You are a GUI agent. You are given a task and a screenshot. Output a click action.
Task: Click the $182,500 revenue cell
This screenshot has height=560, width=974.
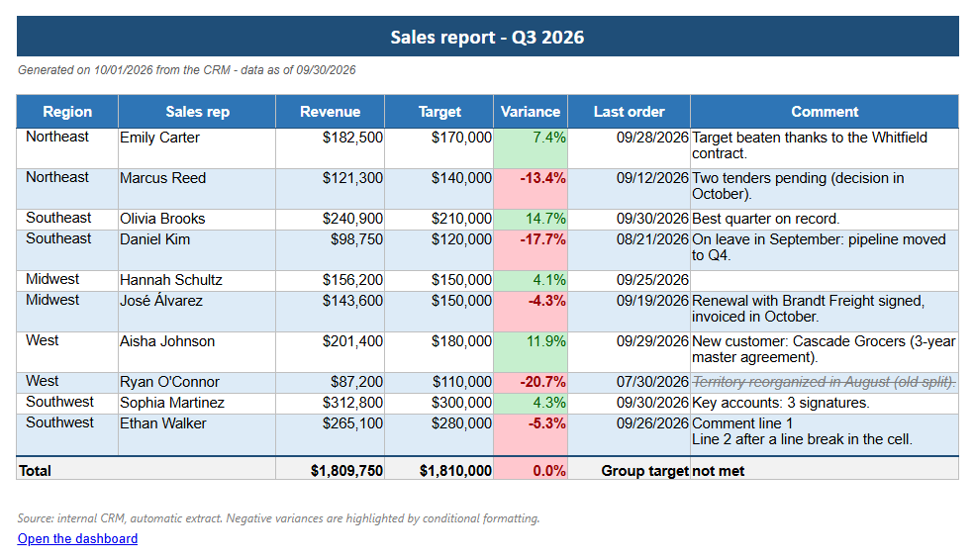[x=330, y=148]
